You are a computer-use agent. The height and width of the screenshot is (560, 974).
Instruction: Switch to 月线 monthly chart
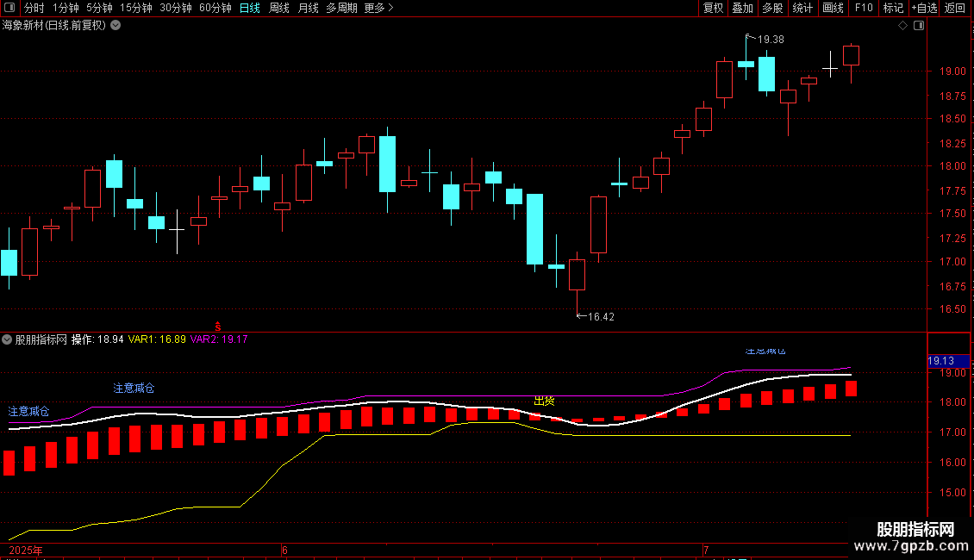[308, 8]
